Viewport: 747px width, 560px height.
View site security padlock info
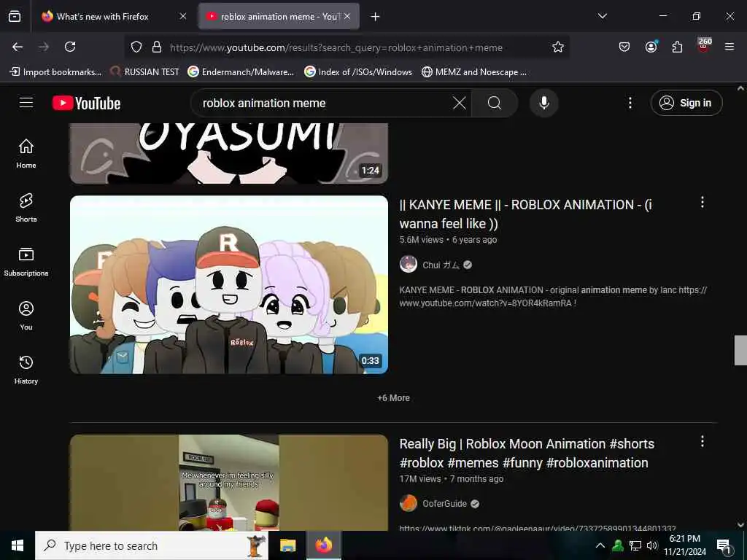pos(157,47)
